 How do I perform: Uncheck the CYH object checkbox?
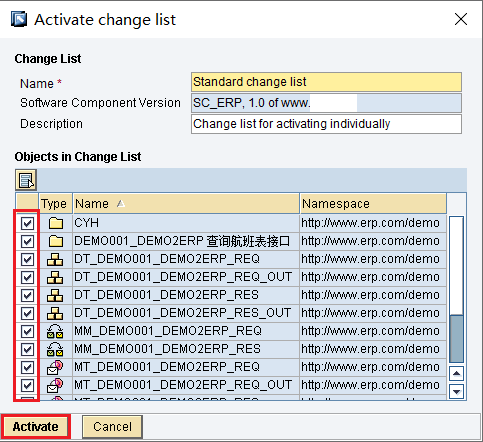(27, 223)
